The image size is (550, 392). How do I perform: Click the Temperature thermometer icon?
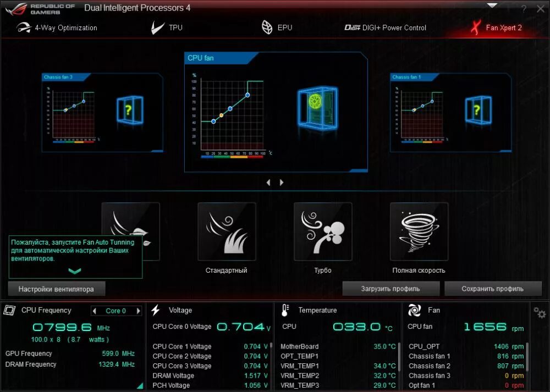click(285, 310)
